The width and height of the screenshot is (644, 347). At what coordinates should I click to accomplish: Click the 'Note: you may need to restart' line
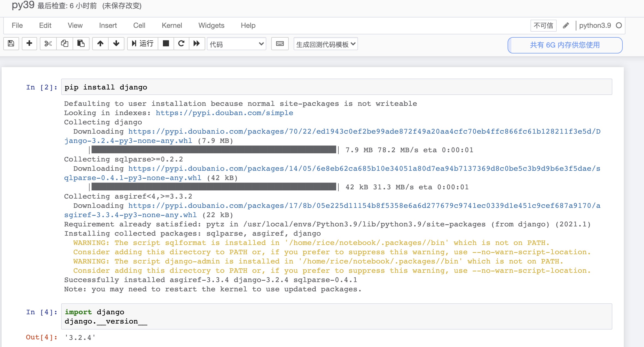click(213, 289)
